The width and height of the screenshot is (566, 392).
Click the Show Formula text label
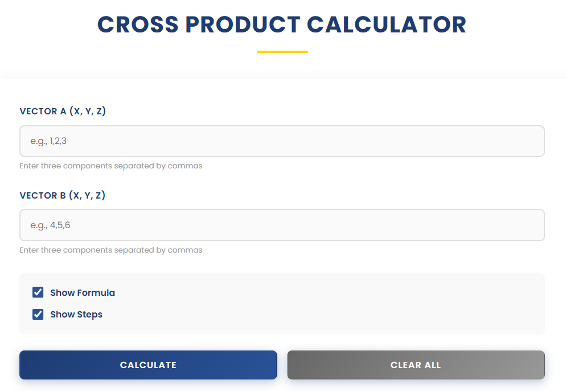pyautogui.click(x=81, y=292)
